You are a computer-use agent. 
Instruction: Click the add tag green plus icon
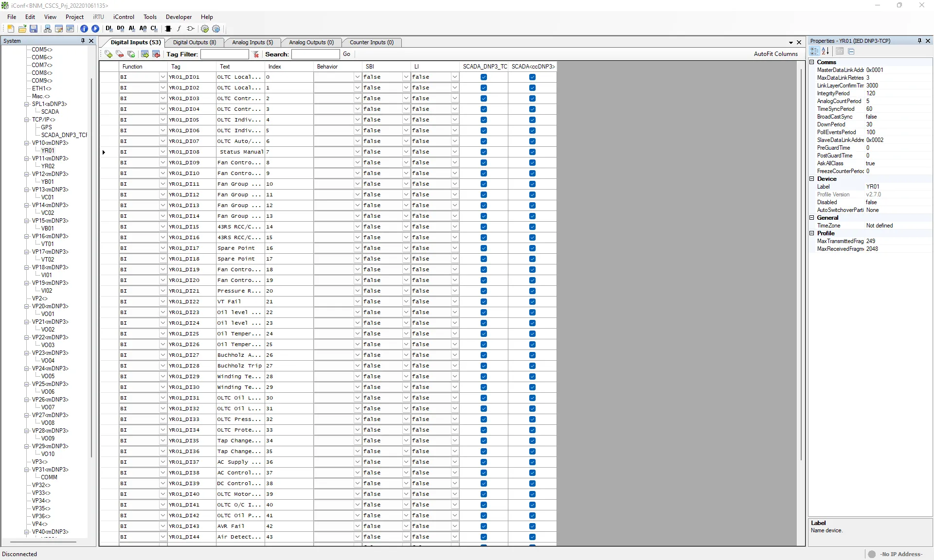pyautogui.click(x=108, y=54)
